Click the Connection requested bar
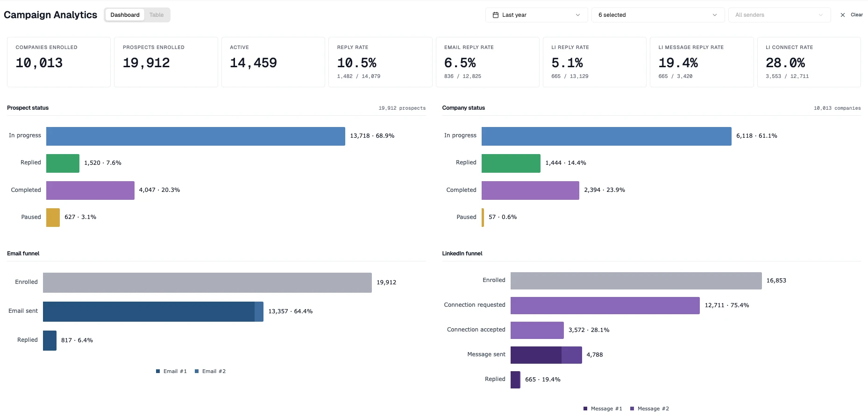Viewport: 868px width, 416px height. coord(605,305)
